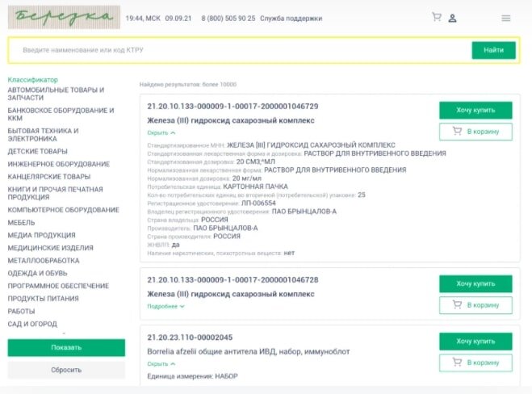Image resolution: width=532 pixels, height=394 pixels.
Task: Click Единица измерения: НАБОР text
Action: [x=192, y=376]
